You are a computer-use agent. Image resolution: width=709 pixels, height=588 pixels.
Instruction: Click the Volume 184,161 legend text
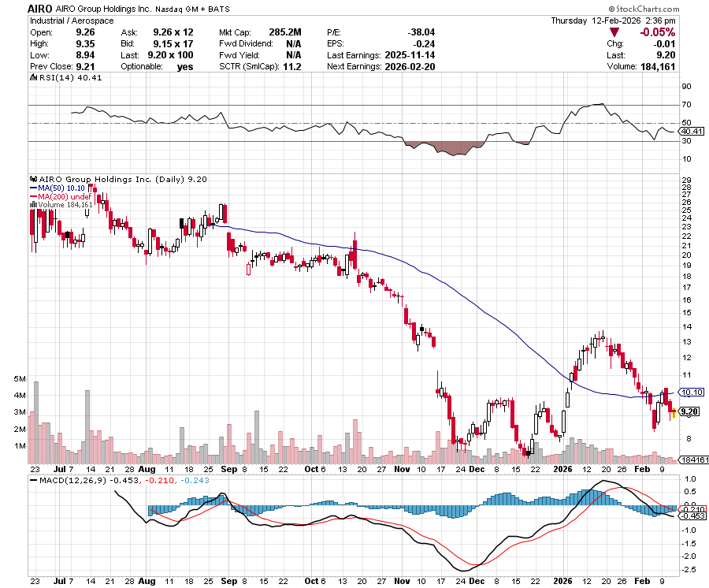65,204
